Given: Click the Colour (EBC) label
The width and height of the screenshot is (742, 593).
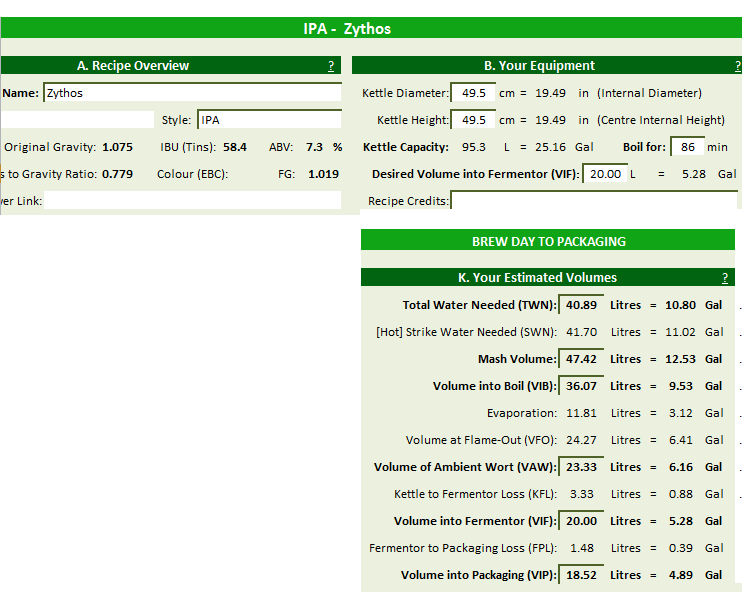Looking at the screenshot, I should click(x=192, y=174).
